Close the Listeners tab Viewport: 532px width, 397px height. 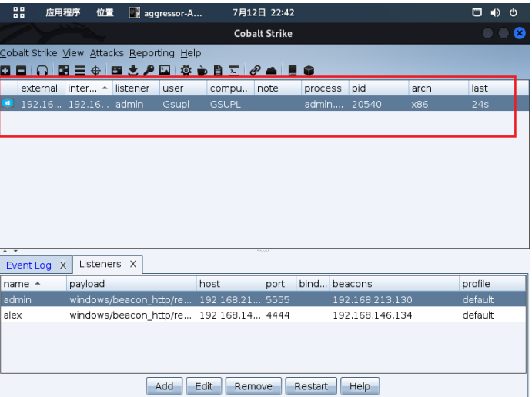click(133, 264)
